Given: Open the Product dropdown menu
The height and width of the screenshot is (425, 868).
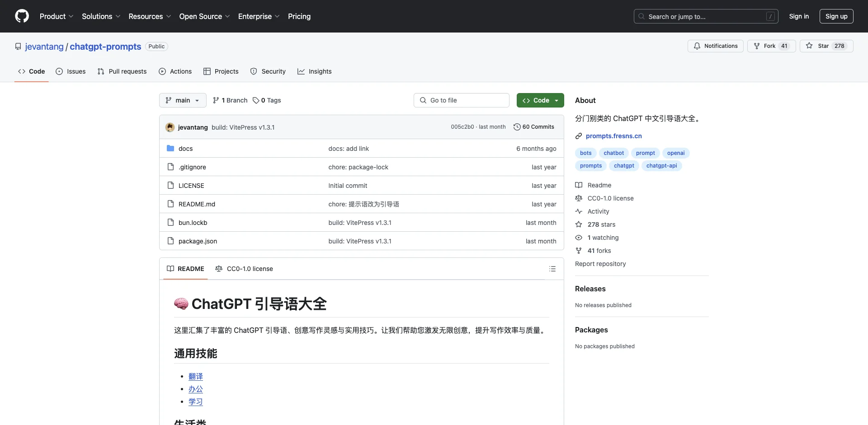Looking at the screenshot, I should 57,16.
